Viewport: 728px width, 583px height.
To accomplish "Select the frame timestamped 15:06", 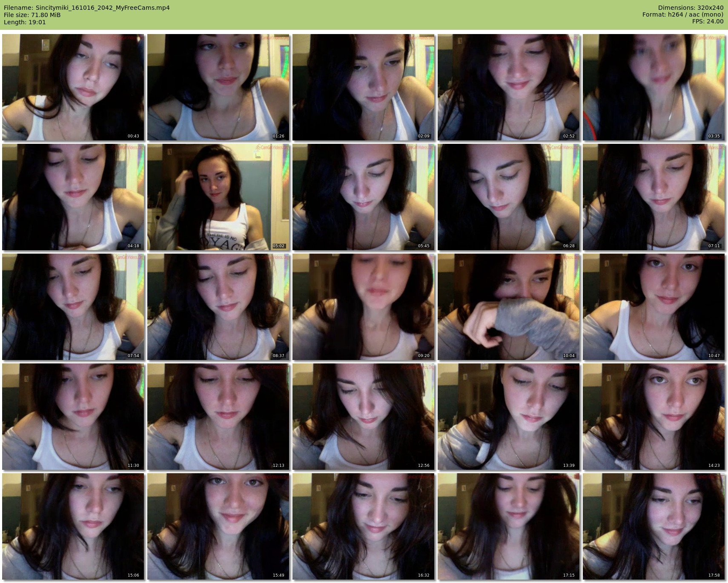I will click(x=73, y=526).
